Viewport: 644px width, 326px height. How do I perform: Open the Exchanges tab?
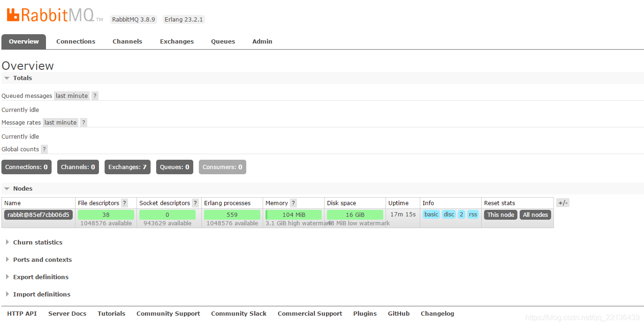pyautogui.click(x=177, y=41)
